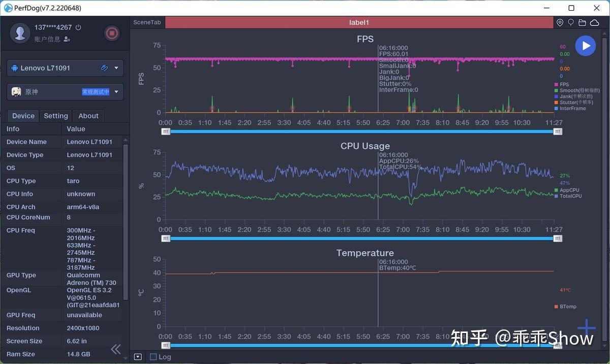Grab the FPS chart right range handle

[x=558, y=131]
